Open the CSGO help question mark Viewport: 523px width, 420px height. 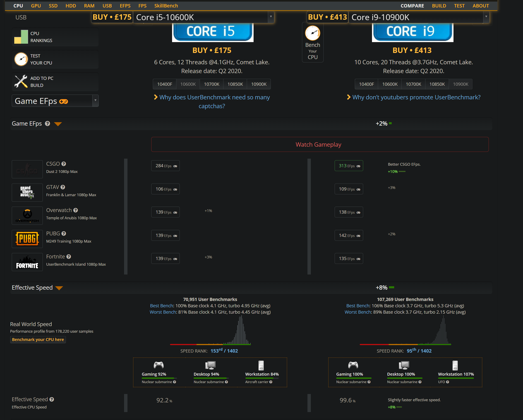(x=64, y=164)
